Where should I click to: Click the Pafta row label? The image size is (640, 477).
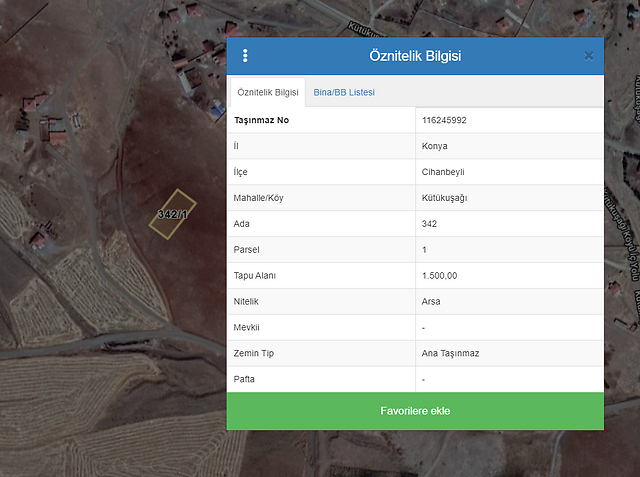pos(245,379)
